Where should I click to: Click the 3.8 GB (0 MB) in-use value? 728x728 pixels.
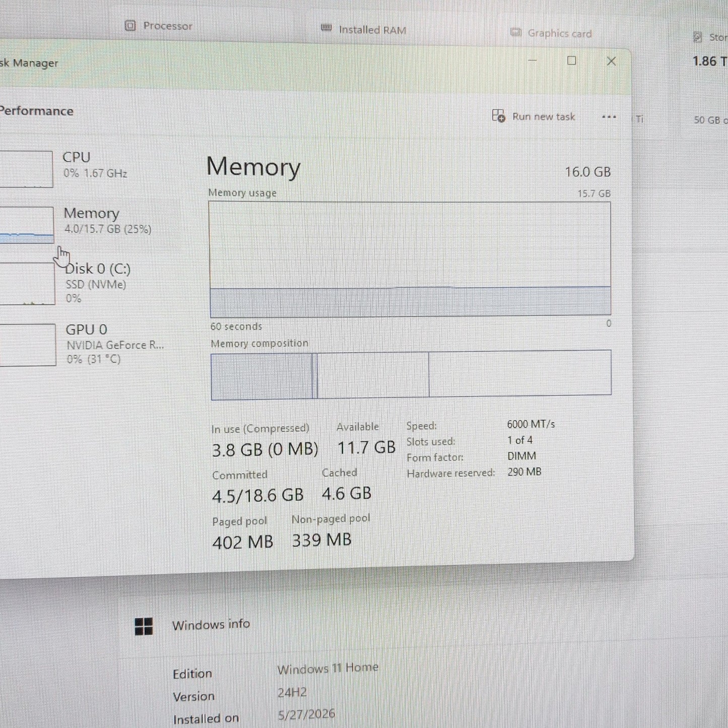265,449
